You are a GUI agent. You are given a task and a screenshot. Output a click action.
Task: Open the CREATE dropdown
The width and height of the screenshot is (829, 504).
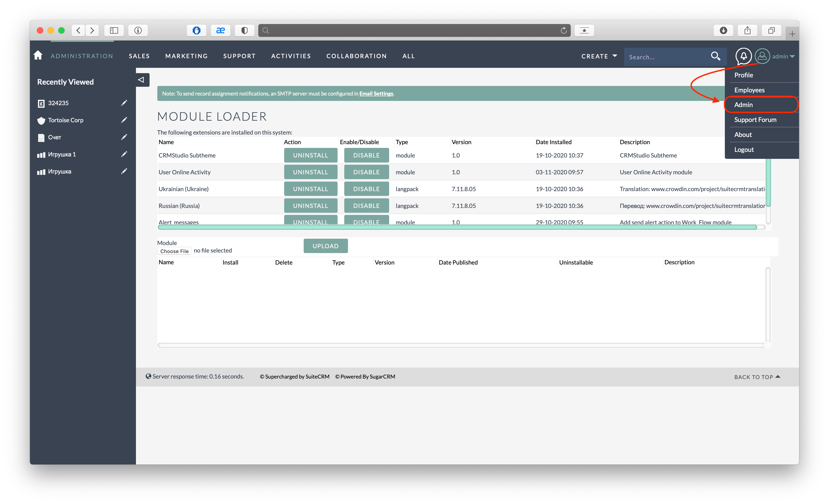coord(599,56)
